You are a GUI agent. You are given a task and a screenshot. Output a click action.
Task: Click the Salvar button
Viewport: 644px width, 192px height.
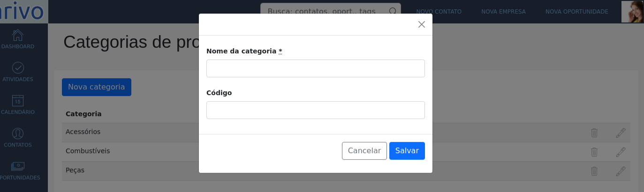coord(407,151)
